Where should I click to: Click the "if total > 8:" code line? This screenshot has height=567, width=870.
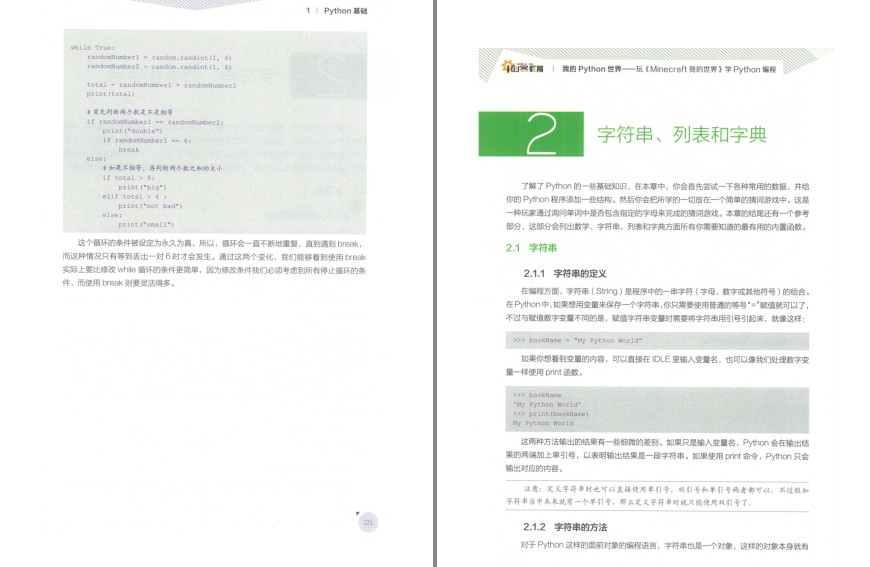tap(128, 178)
